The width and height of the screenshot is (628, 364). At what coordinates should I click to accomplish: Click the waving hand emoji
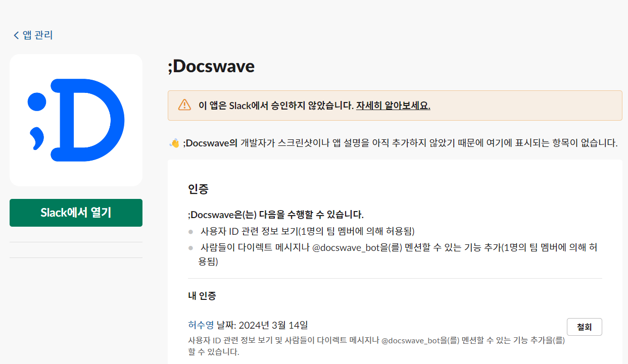[x=174, y=143]
